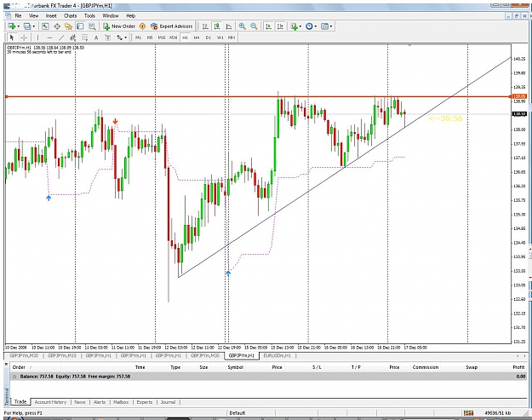This screenshot has height=420, width=532.
Task: Click the Arrows objects icon
Action: (119, 37)
